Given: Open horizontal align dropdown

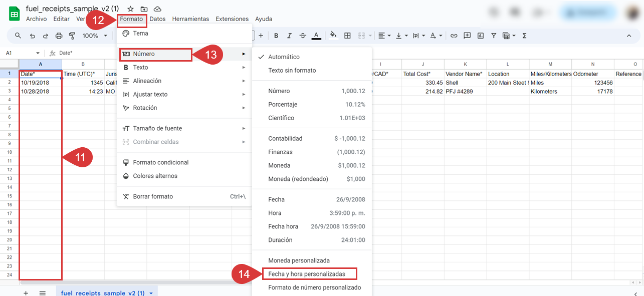Looking at the screenshot, I should (384, 36).
